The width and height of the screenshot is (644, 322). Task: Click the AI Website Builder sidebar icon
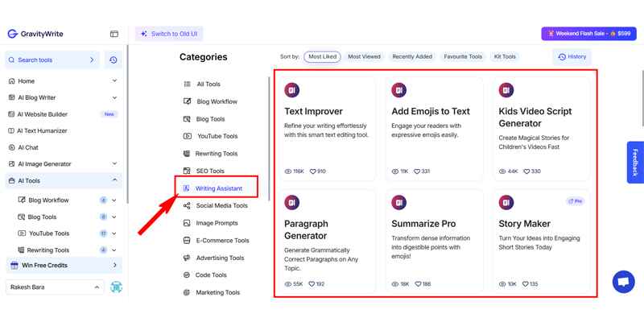[11, 114]
